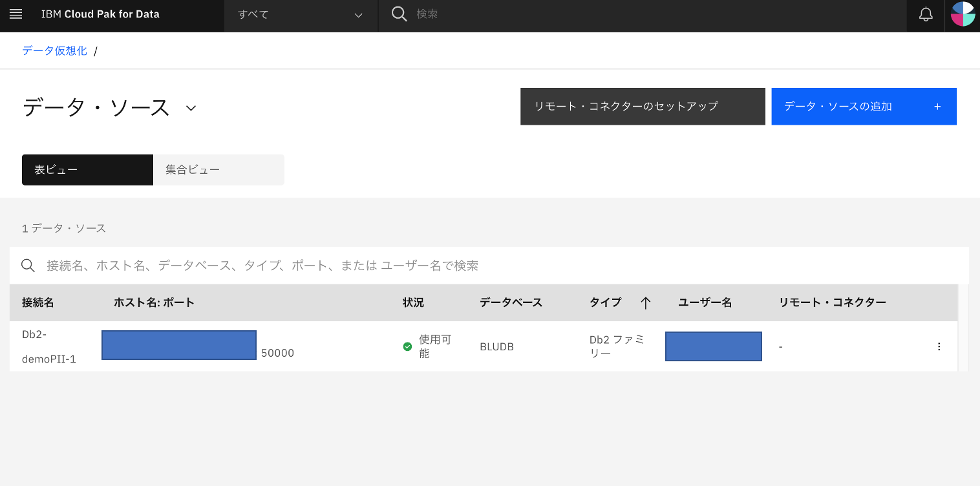Click the add plus icon on データ・ソースの追加
980x486 pixels.
(x=937, y=106)
